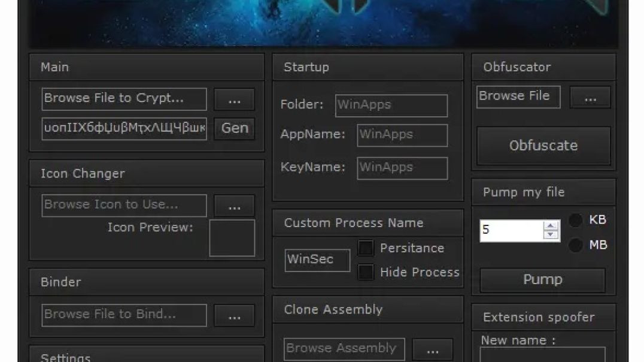Click the browse ellipsis in the Obfuscator panel
The width and height of the screenshot is (644, 362).
(x=590, y=96)
